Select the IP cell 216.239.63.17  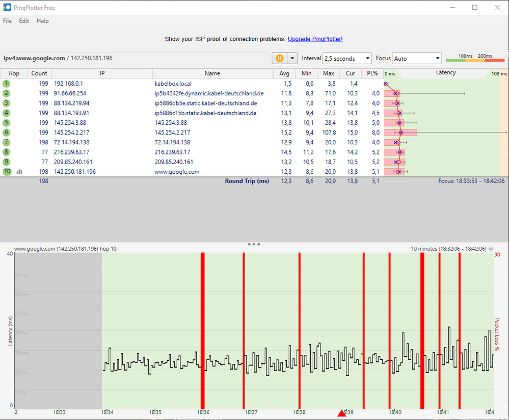pos(72,152)
